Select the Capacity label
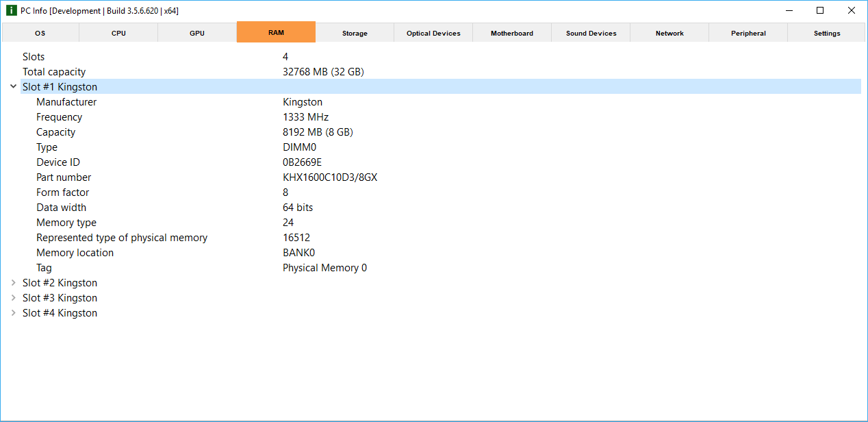This screenshot has height=422, width=868. [x=56, y=132]
